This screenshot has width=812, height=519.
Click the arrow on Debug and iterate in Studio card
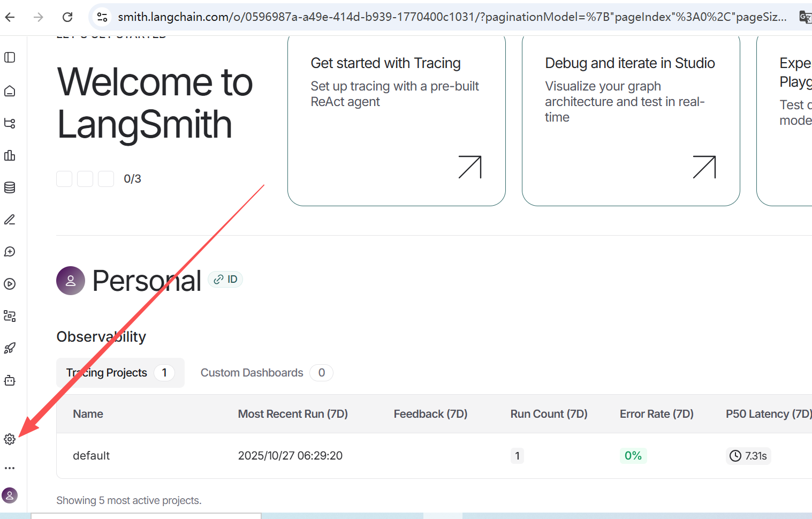coord(704,167)
